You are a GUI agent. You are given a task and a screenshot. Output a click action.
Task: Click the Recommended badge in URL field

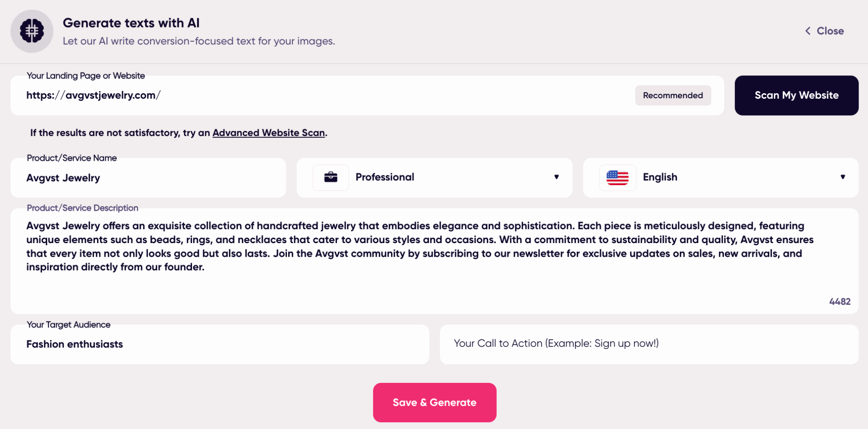click(x=673, y=95)
